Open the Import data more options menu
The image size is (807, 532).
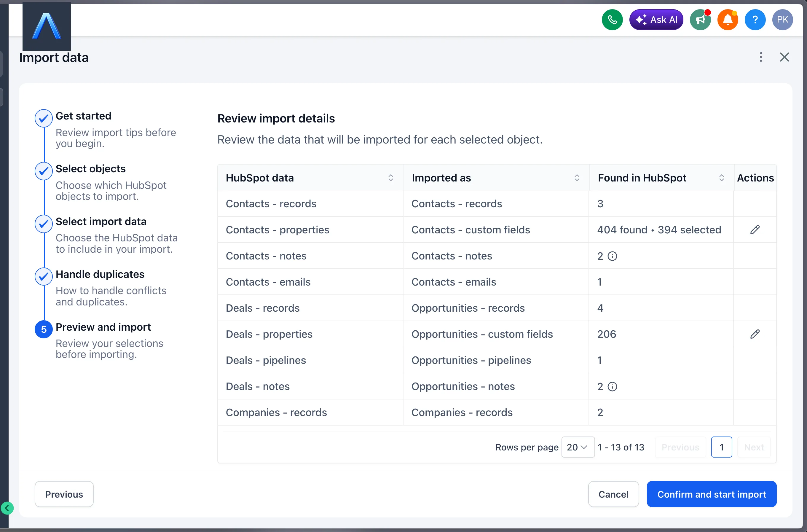761,57
